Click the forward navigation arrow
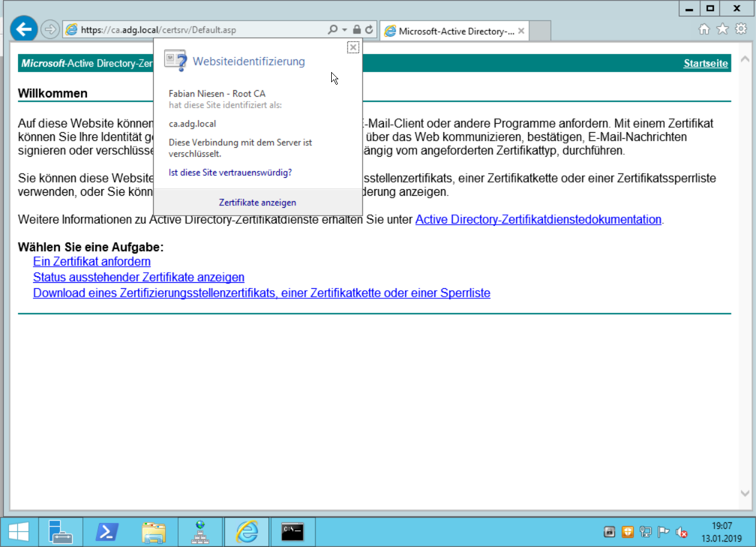Image resolution: width=756 pixels, height=547 pixels. (50, 29)
